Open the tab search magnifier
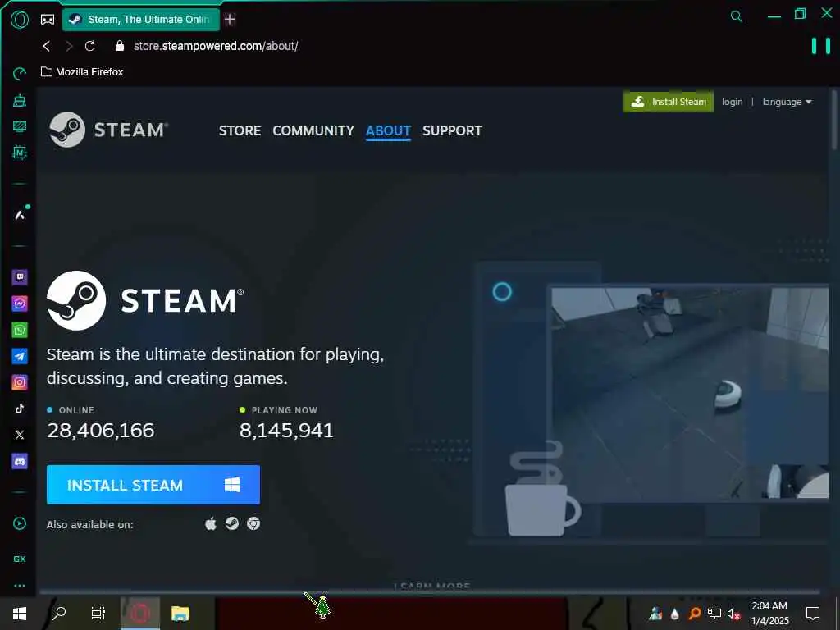Viewport: 840px width, 630px height. 737,16
